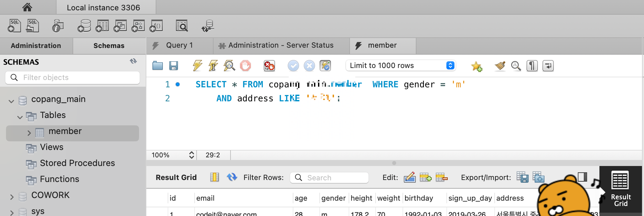Toggle invisible characters display

(x=532, y=66)
